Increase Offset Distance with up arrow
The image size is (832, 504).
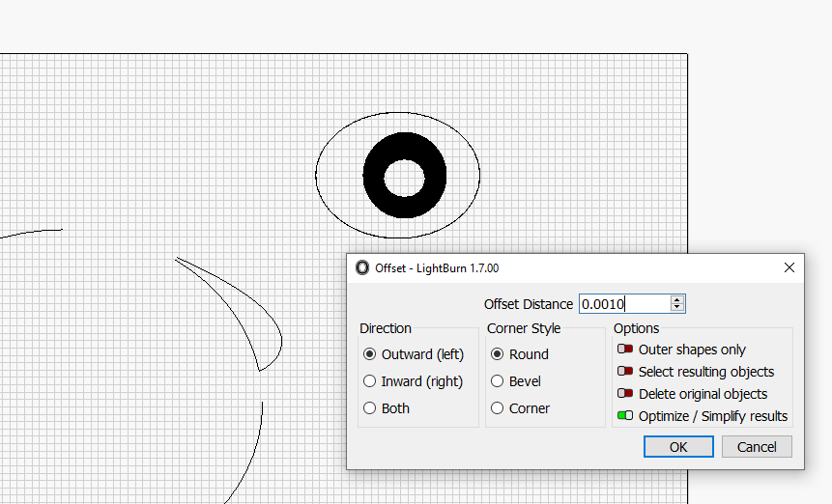pos(677,300)
